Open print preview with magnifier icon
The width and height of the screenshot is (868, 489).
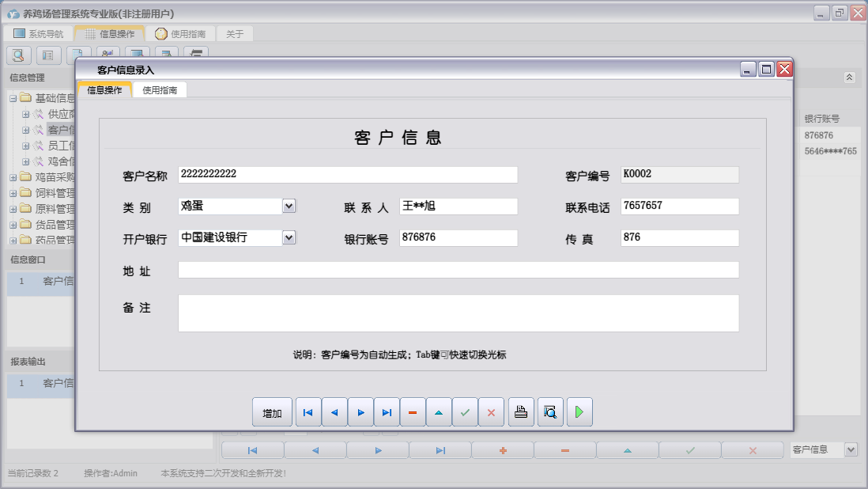(x=550, y=412)
